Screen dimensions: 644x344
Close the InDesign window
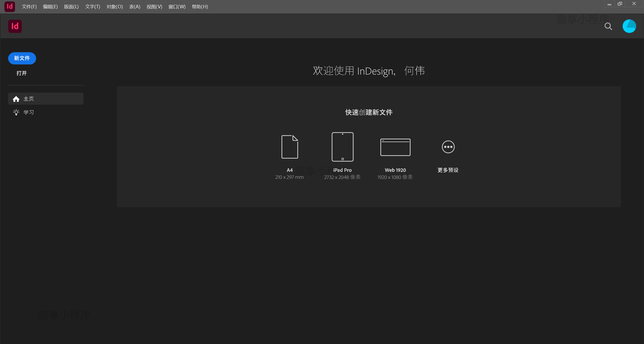pyautogui.click(x=634, y=4)
